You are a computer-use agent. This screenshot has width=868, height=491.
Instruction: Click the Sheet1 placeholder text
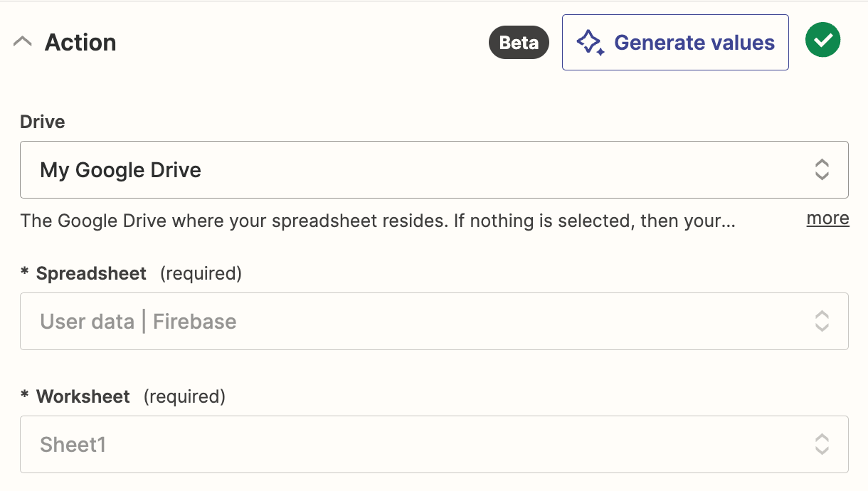pyautogui.click(x=73, y=445)
